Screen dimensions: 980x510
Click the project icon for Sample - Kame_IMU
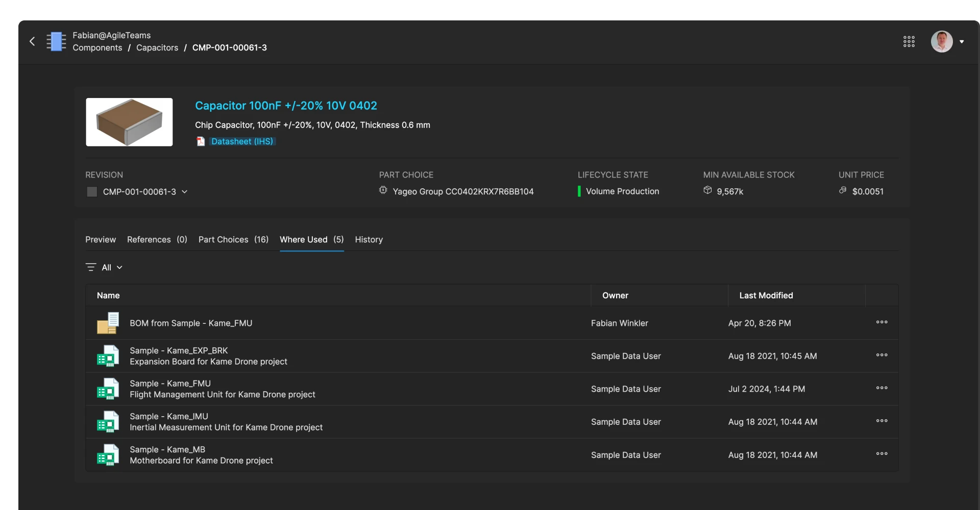(x=108, y=422)
